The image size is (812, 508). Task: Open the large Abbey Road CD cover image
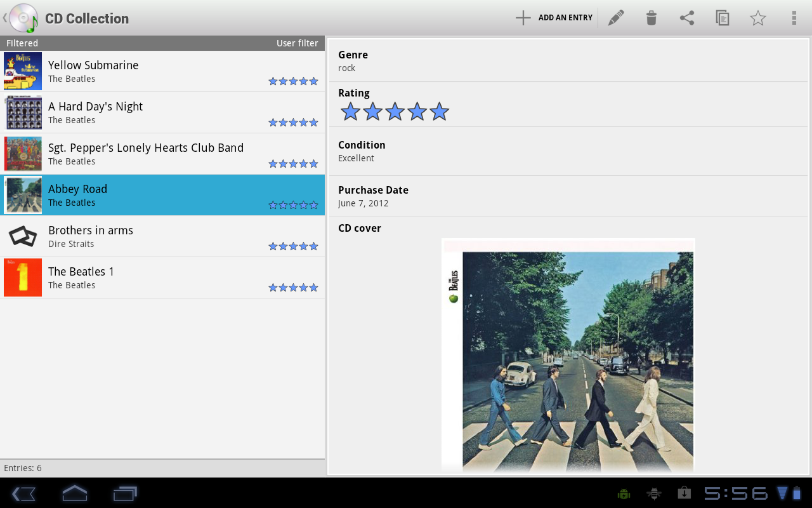568,355
